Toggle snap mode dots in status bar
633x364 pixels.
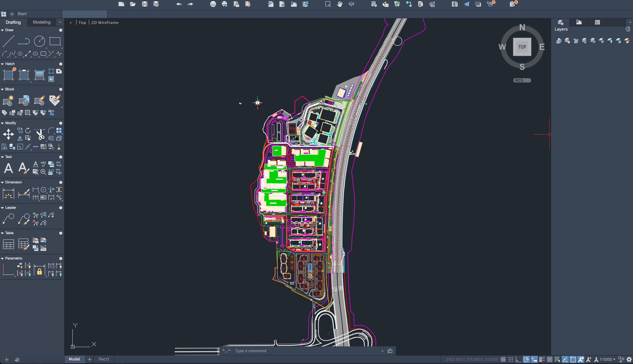(x=511, y=359)
